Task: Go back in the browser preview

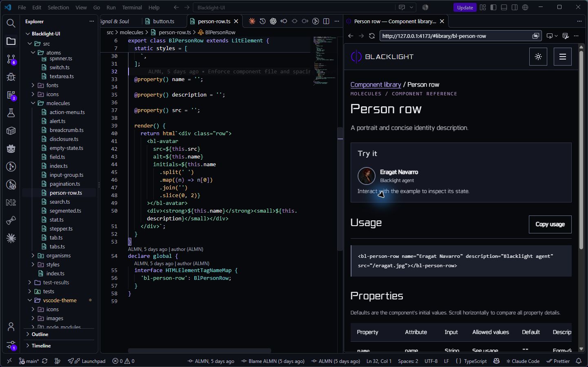Action: coord(351,36)
